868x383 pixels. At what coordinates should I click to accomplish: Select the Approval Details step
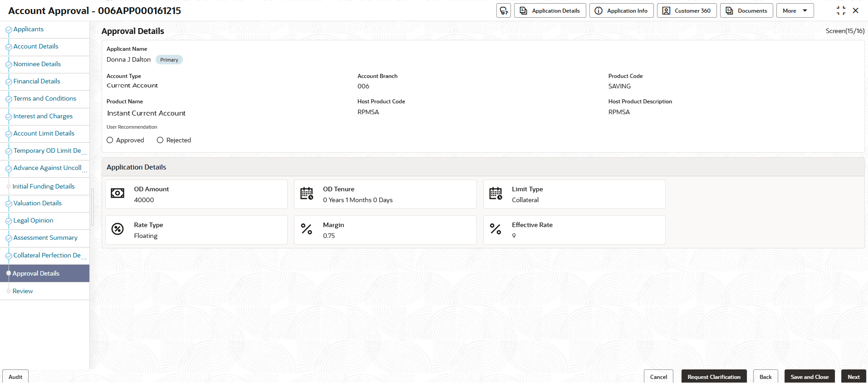pos(44,273)
